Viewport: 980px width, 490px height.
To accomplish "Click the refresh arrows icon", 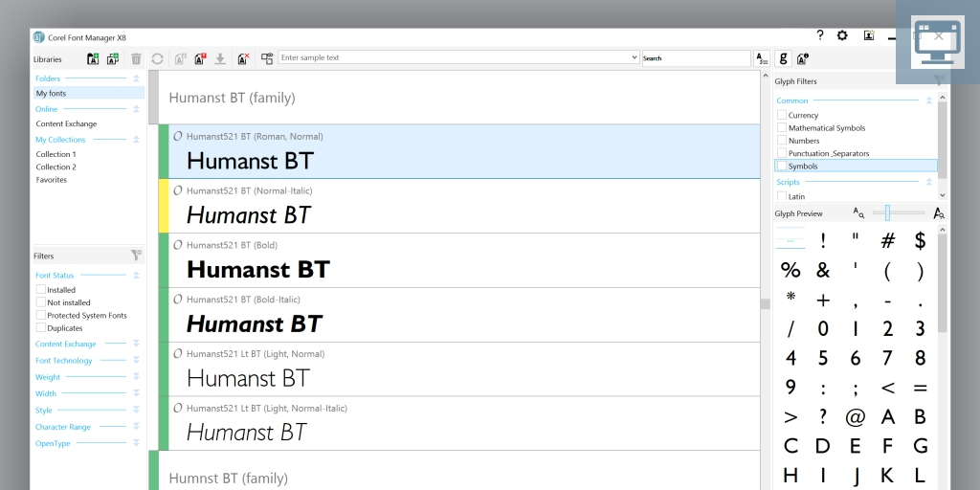I will point(157,58).
